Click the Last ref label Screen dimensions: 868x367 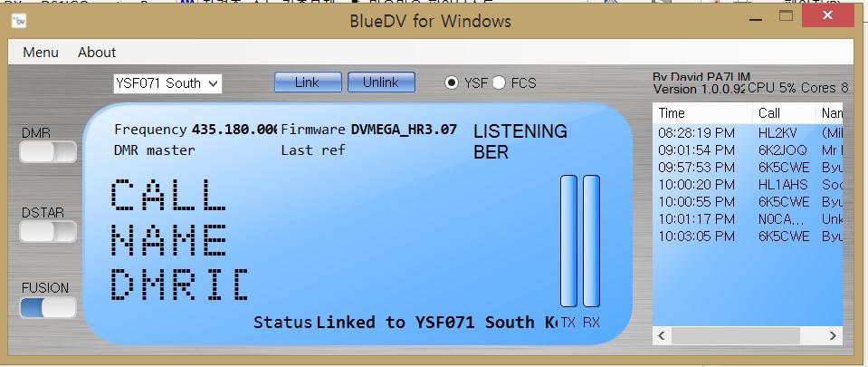click(313, 150)
